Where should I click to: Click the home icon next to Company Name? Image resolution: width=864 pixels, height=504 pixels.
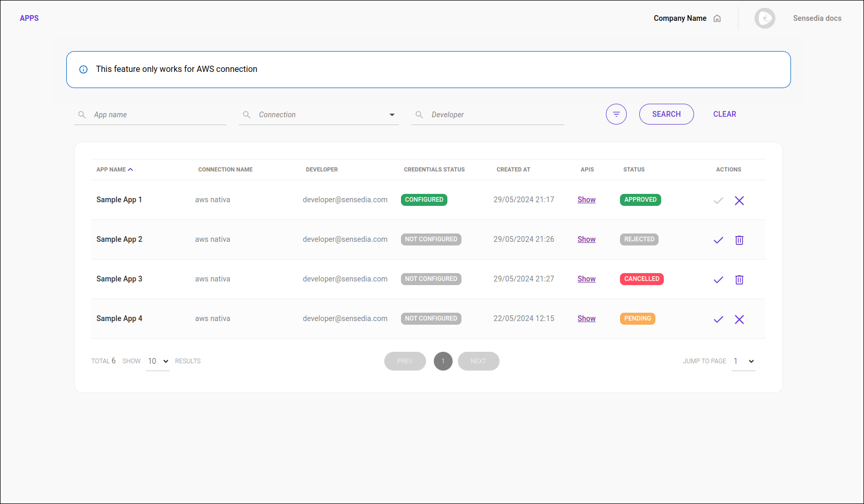point(717,18)
